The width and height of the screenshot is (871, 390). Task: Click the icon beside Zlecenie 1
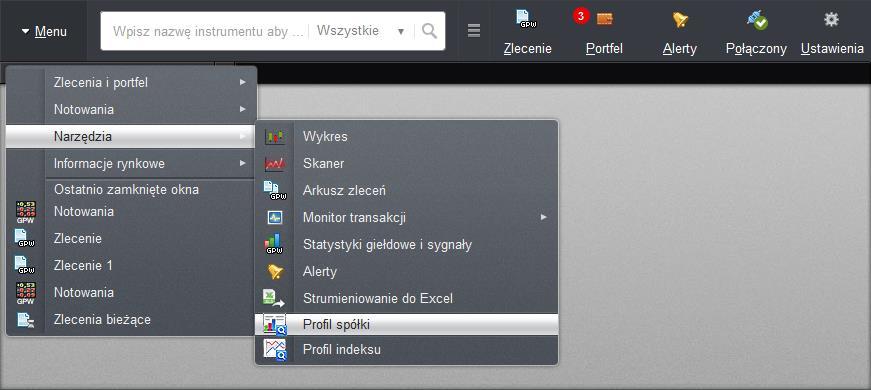(25, 266)
